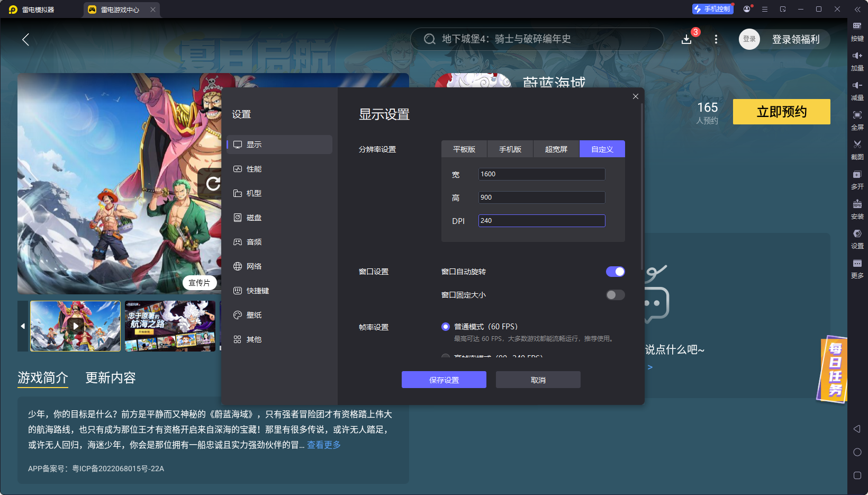Go back with the left arrow icon
The width and height of the screenshot is (868, 495).
25,39
